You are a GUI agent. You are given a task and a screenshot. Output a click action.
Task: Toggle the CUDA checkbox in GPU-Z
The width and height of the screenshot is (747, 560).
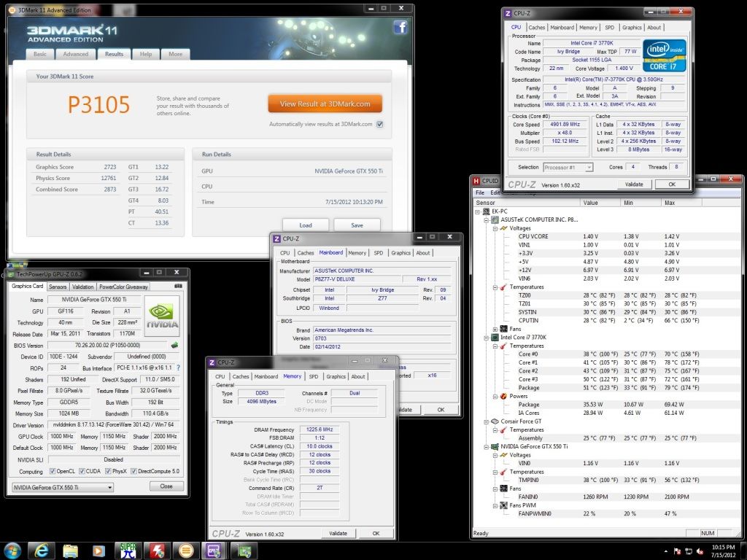[82, 471]
